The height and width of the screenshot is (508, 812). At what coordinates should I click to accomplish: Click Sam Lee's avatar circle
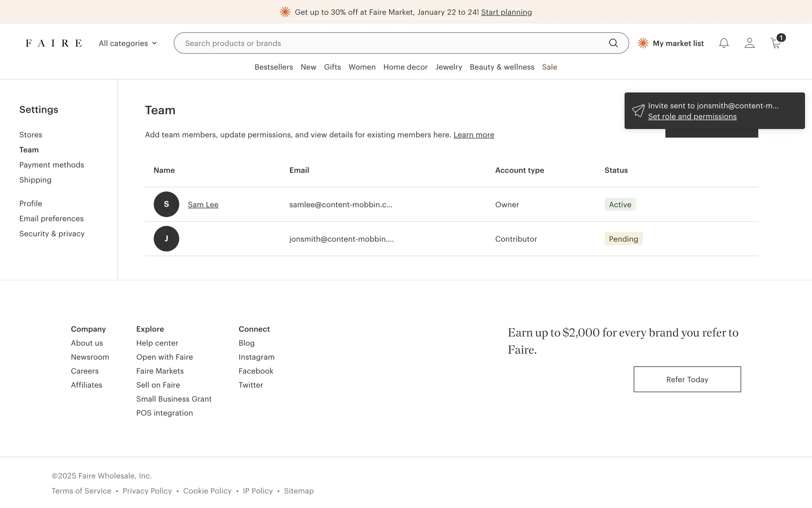tap(166, 204)
